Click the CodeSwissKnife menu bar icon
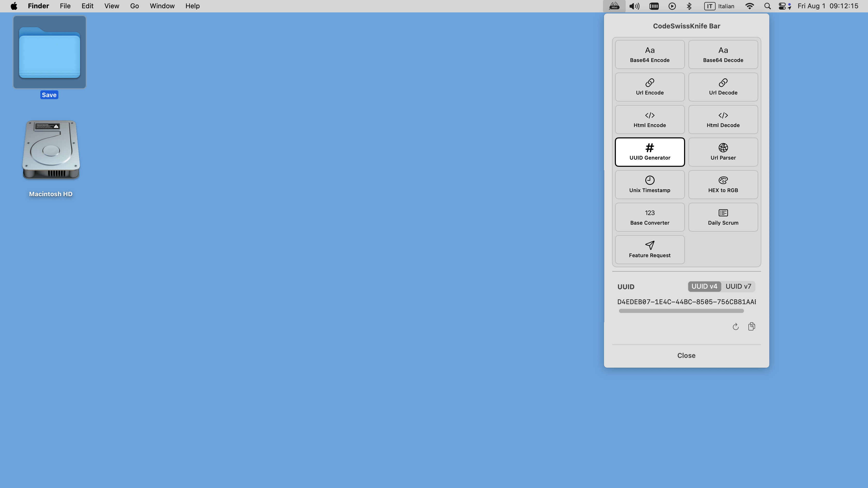The height and width of the screenshot is (488, 868). tap(614, 6)
